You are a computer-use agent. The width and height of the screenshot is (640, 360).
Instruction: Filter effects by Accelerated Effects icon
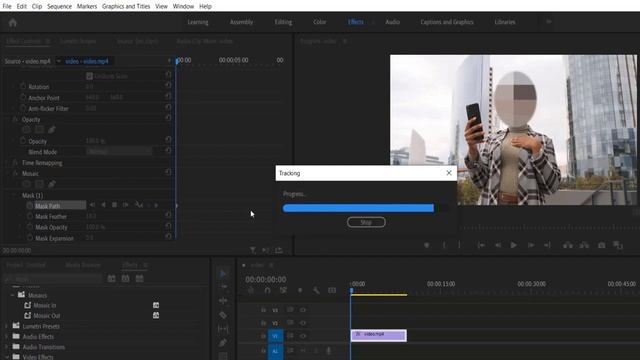tap(111, 279)
